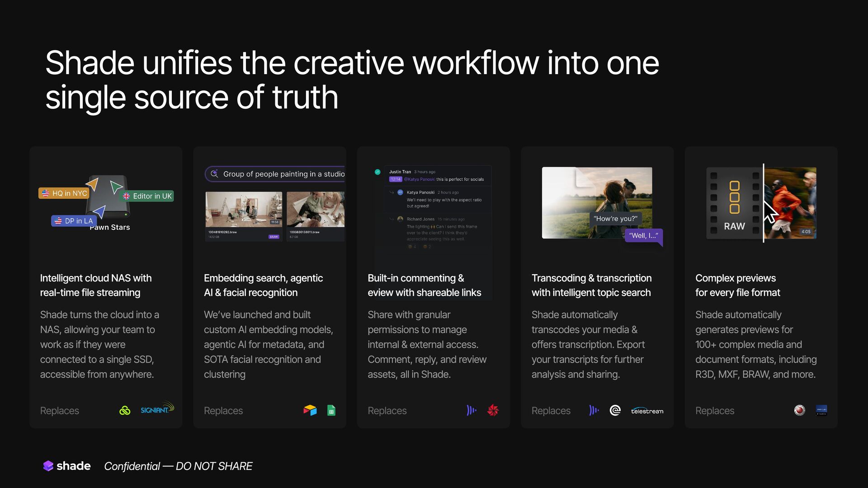Click the purple Shade logo at bottom
Viewport: 868px width, 488px height.
[48, 466]
